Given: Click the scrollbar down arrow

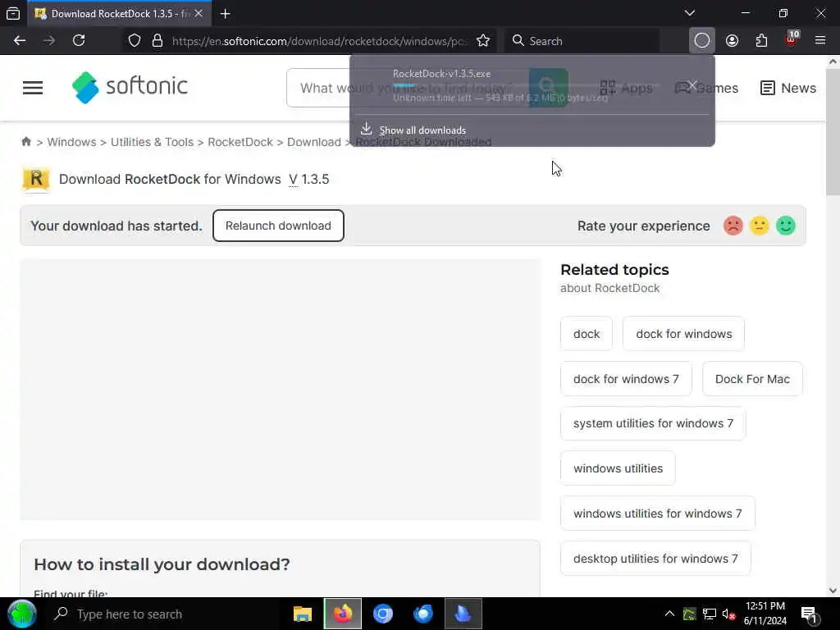Looking at the screenshot, I should tap(833, 591).
